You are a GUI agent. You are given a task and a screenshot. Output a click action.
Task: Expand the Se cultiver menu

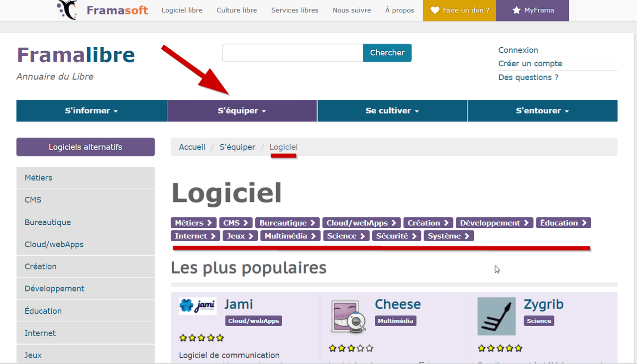coord(392,110)
